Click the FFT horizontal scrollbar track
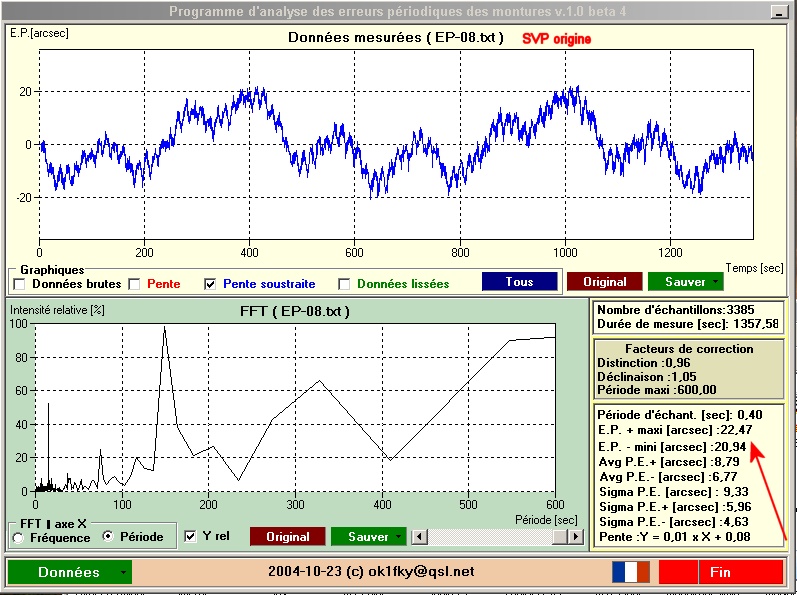 pyautogui.click(x=489, y=537)
